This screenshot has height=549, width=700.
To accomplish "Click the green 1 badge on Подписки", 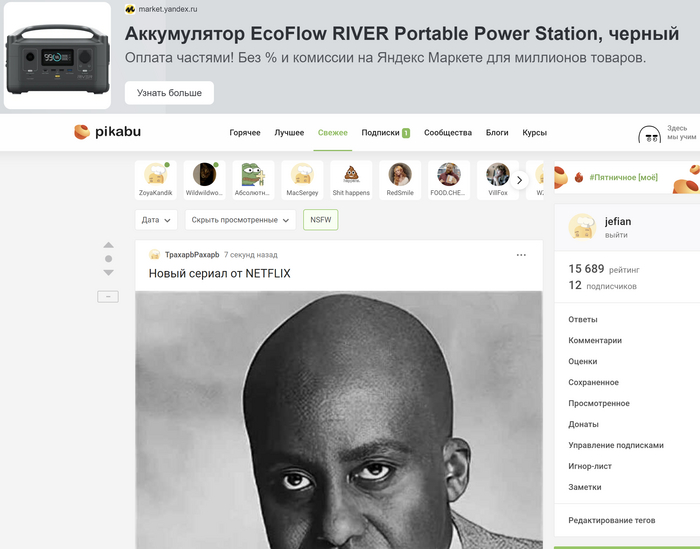I will (406, 133).
